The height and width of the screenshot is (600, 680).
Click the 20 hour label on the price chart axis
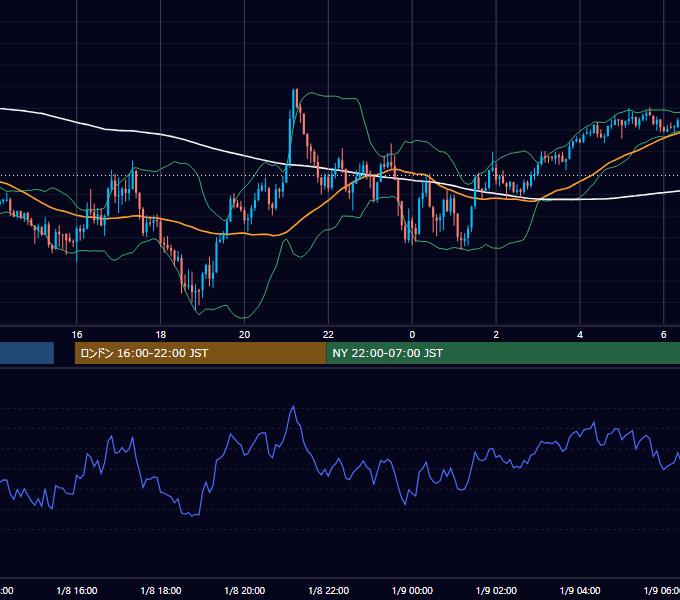[x=245, y=335]
